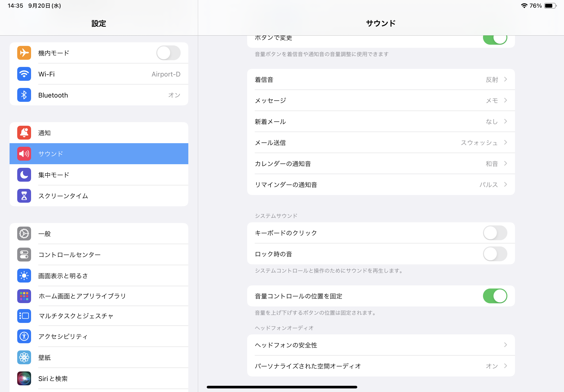Select 一般 in the settings sidebar
The width and height of the screenshot is (564, 392).
point(99,234)
